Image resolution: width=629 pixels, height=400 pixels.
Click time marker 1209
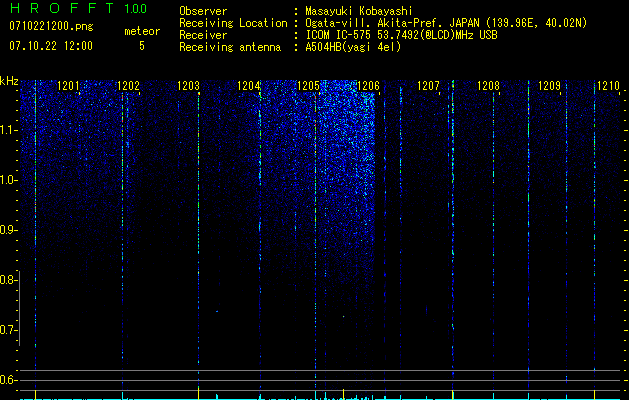[549, 85]
